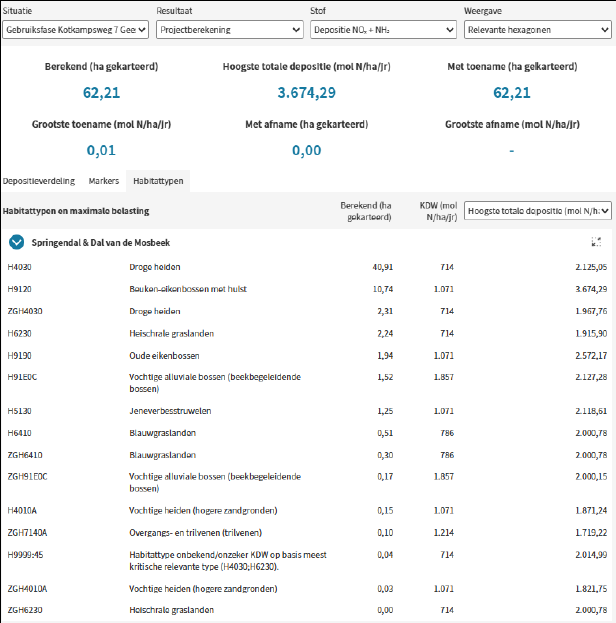Click the H9999:45 habitat code
The image size is (616, 623).
point(25,555)
